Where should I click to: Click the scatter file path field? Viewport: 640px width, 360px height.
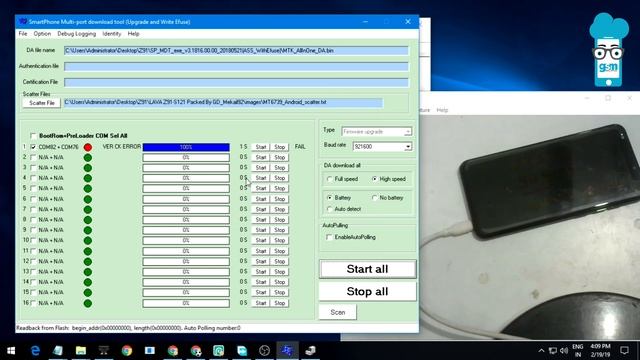223,102
